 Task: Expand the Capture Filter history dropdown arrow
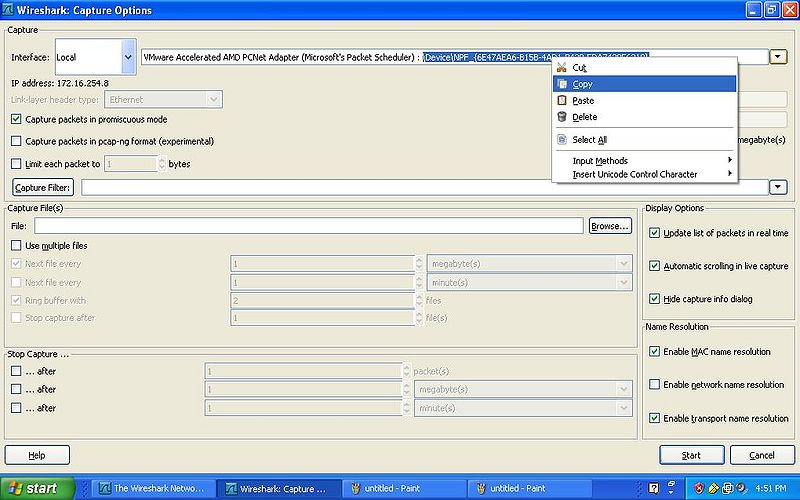coord(778,187)
